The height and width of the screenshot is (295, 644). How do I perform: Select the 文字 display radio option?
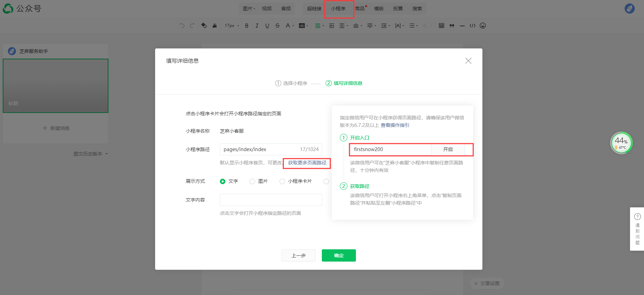coord(223,181)
